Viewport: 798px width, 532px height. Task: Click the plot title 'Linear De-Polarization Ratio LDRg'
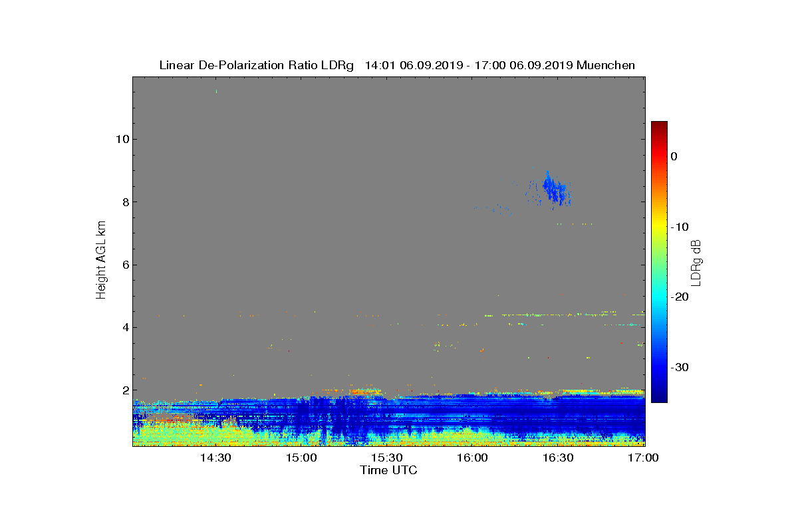(x=258, y=65)
